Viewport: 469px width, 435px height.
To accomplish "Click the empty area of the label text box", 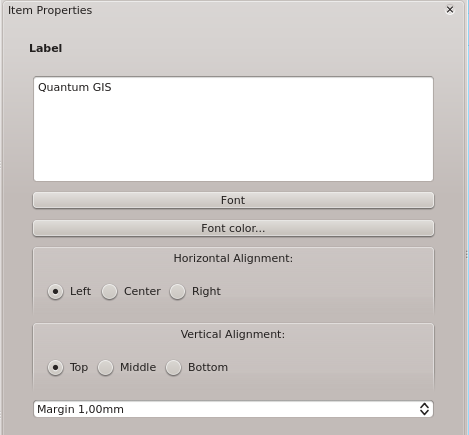I will pos(233,140).
